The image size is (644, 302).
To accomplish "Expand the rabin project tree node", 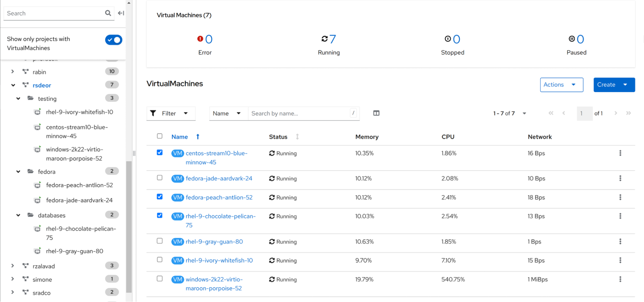I will [x=13, y=71].
